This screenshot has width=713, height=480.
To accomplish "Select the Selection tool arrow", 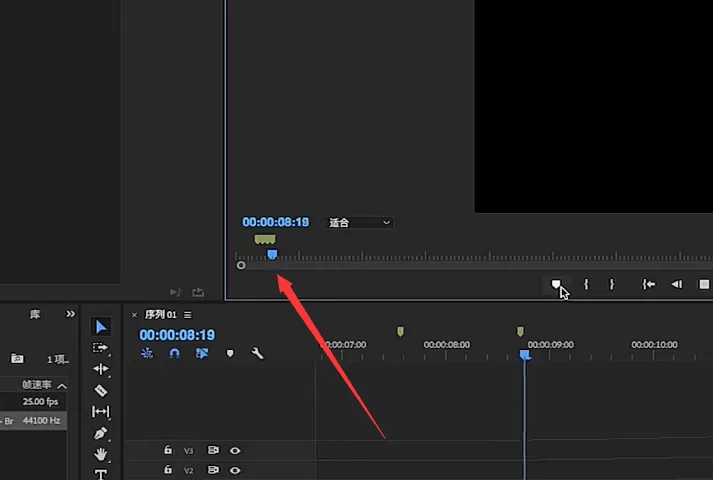I will (101, 326).
